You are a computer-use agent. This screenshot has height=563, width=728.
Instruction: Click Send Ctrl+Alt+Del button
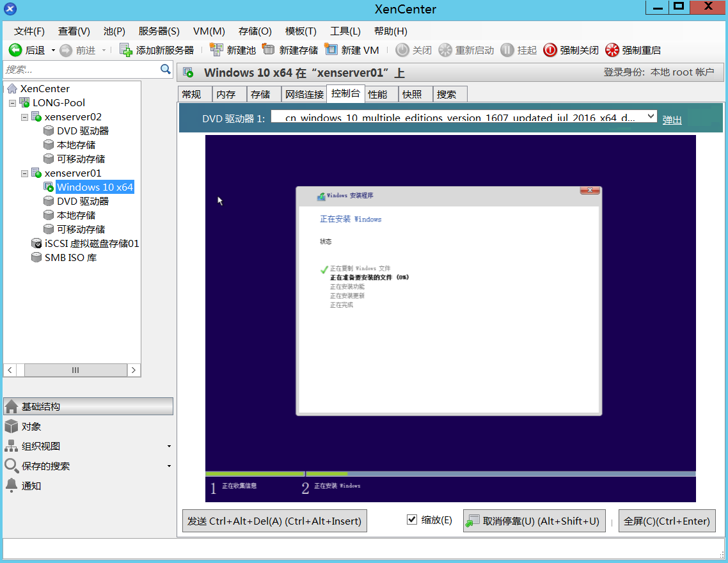[274, 521]
